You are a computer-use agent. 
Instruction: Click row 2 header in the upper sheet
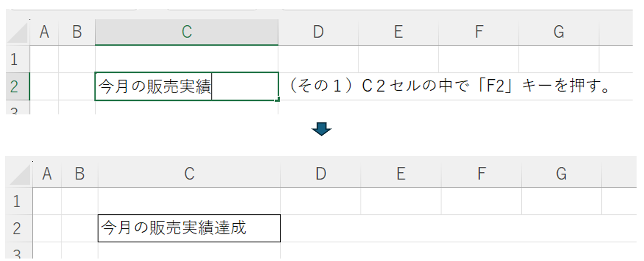[14, 87]
